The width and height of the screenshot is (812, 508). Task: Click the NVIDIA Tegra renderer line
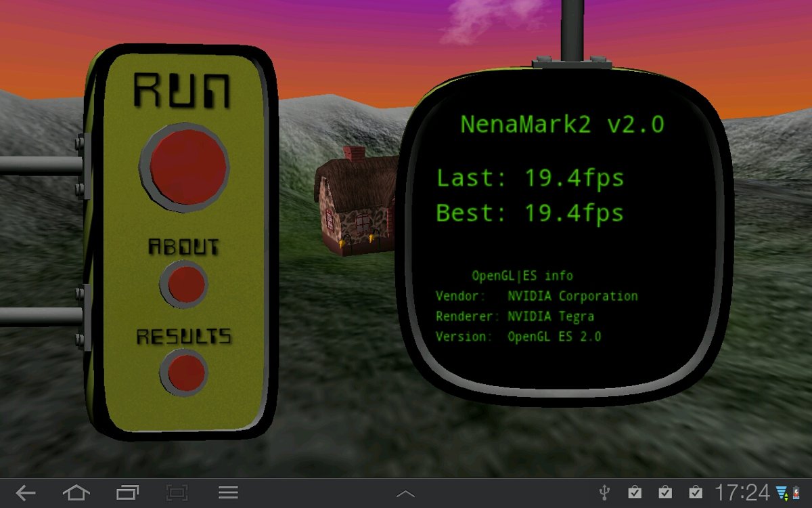[x=514, y=316]
